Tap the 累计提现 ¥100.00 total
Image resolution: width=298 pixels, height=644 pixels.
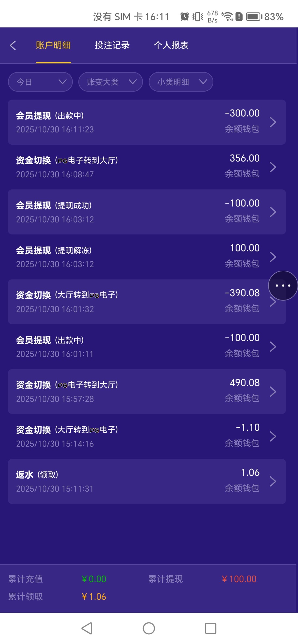pos(239,579)
